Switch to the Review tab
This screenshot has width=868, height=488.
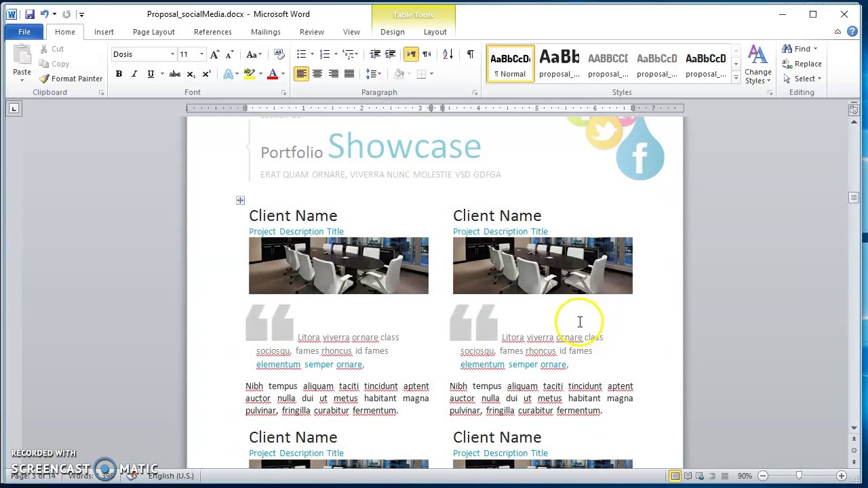pos(312,32)
